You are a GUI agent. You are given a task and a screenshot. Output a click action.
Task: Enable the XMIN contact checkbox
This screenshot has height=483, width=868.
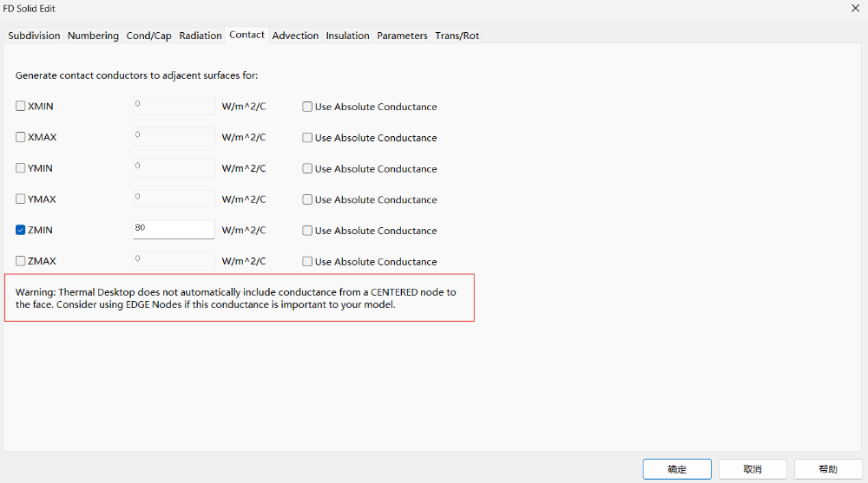pyautogui.click(x=21, y=107)
